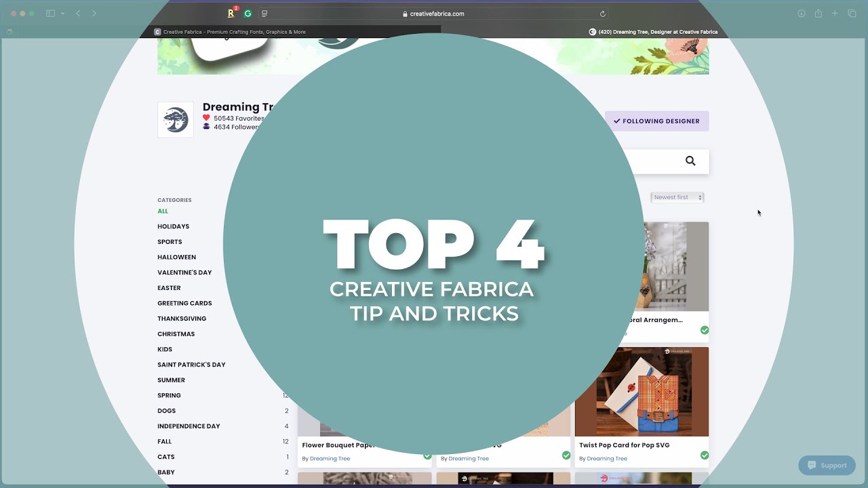Select the EASTER category
Viewport: 868px width, 488px height.
click(x=169, y=288)
